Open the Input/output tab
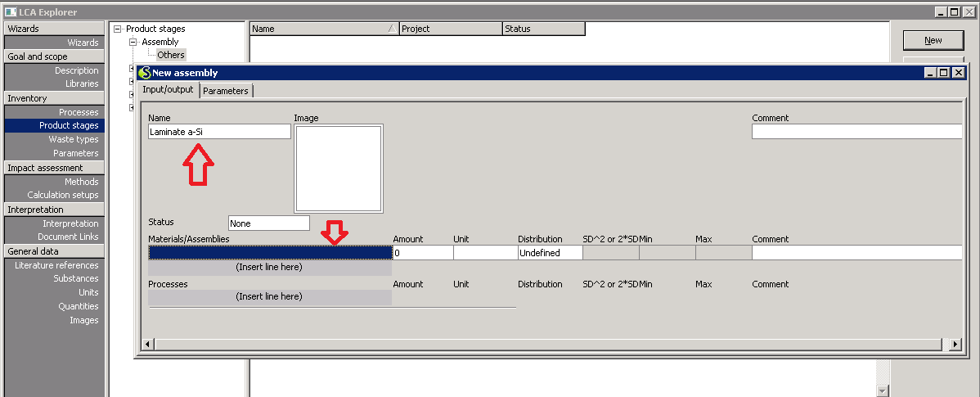 pos(168,90)
